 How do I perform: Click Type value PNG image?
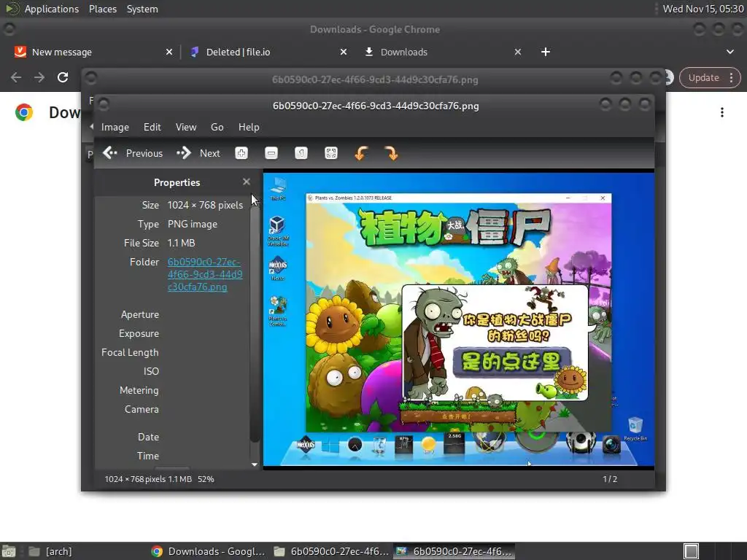[193, 225]
